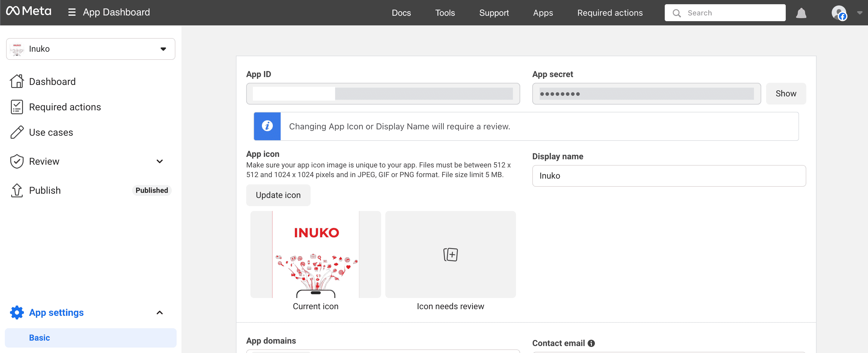Click the Publish upload icon
The height and width of the screenshot is (353, 868).
17,190
